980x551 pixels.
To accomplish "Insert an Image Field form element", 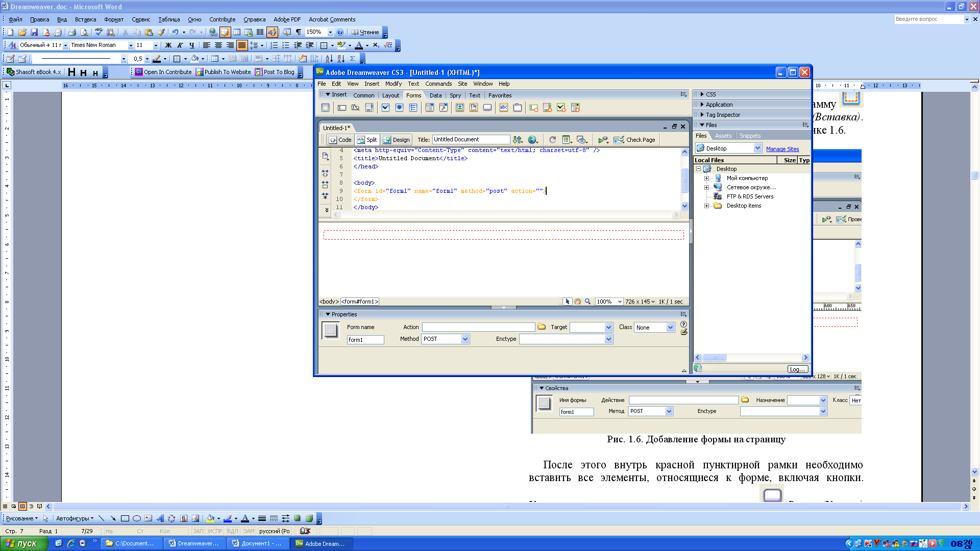I will [460, 108].
